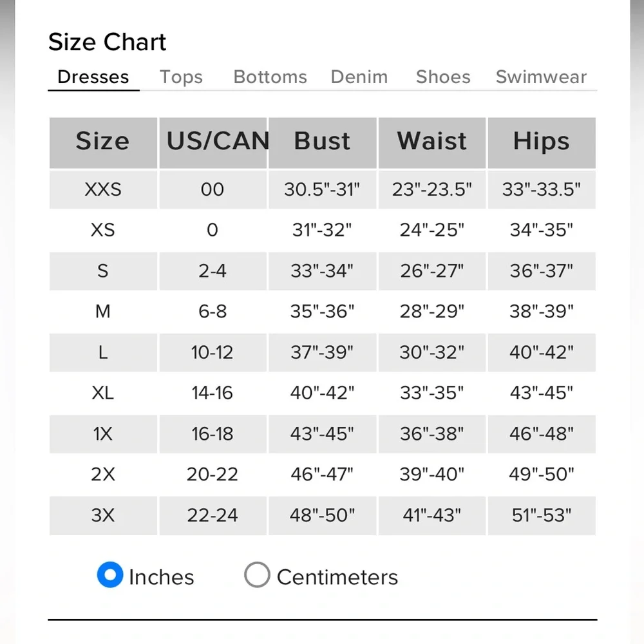
Task: Select the Dresses tab
Action: 93,77
